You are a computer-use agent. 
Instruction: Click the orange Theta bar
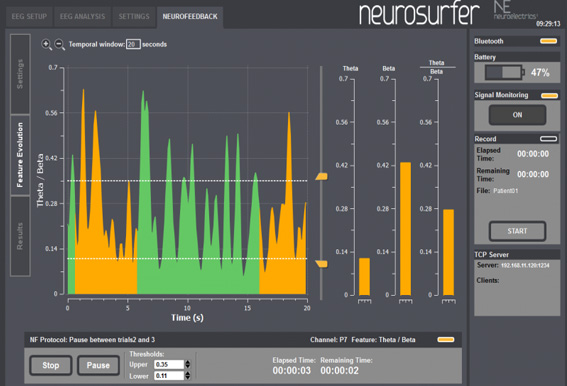click(364, 277)
